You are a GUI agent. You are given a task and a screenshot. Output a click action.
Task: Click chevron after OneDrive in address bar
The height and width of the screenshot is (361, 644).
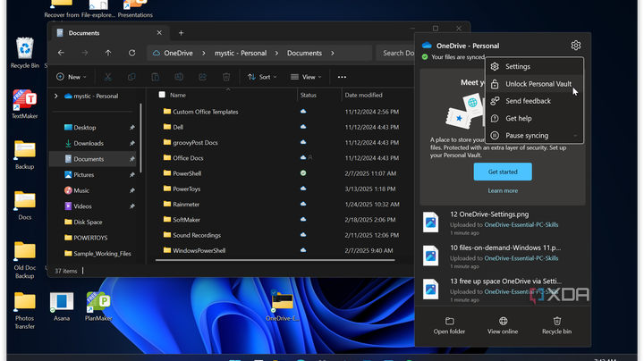click(x=203, y=53)
